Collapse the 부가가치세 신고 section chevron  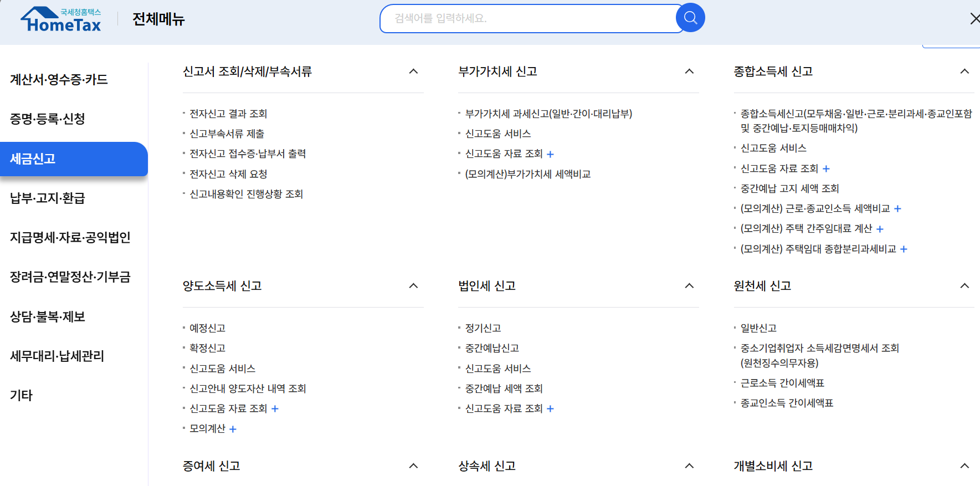[x=689, y=71]
